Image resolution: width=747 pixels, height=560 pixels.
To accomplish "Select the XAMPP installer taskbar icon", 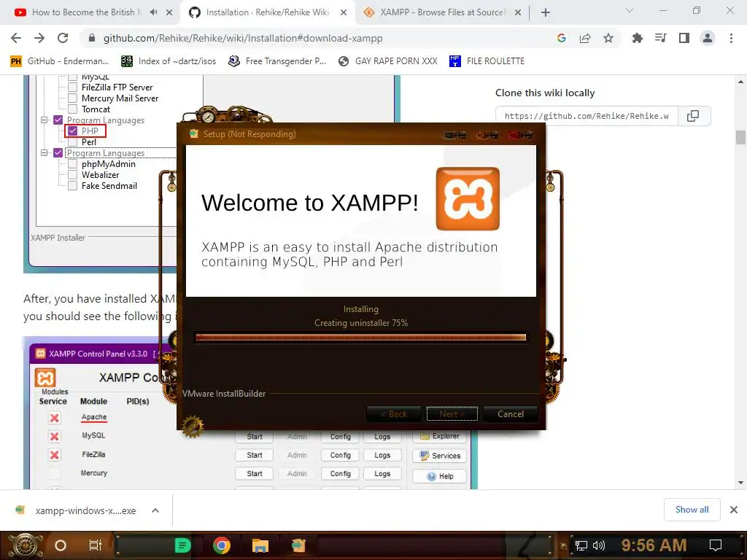I will coord(298,545).
